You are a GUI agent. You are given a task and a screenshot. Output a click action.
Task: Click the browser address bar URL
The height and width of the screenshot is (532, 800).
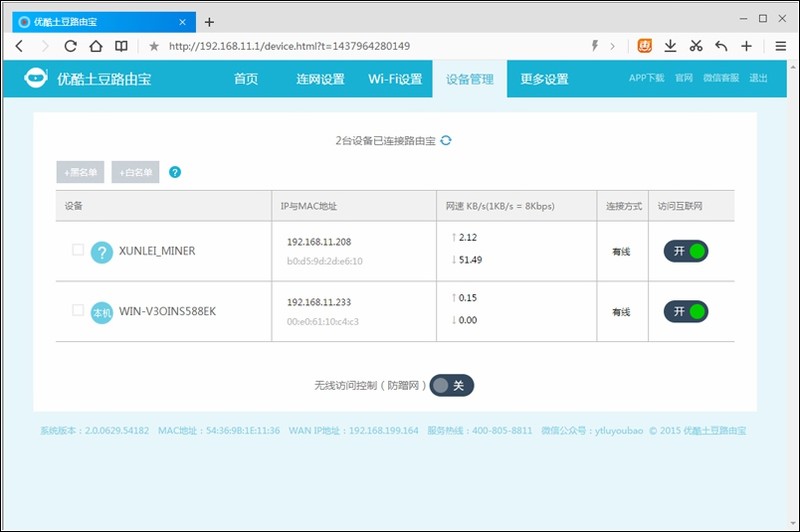point(289,46)
